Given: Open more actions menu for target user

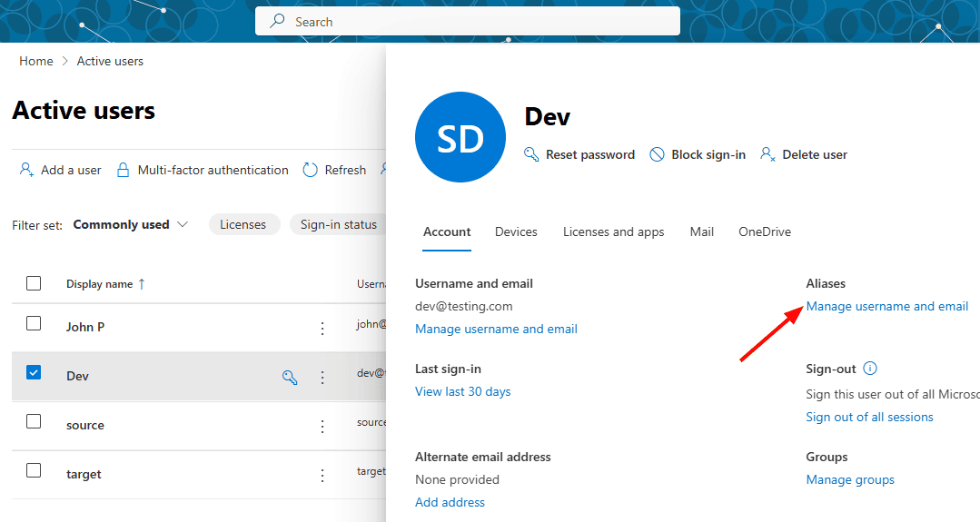Looking at the screenshot, I should pos(322,475).
